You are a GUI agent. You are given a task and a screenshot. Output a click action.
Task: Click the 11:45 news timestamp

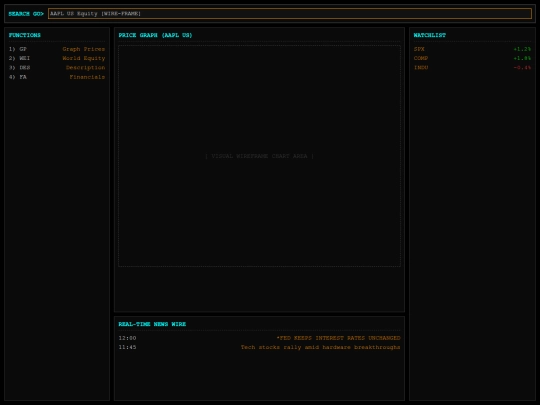(127, 347)
